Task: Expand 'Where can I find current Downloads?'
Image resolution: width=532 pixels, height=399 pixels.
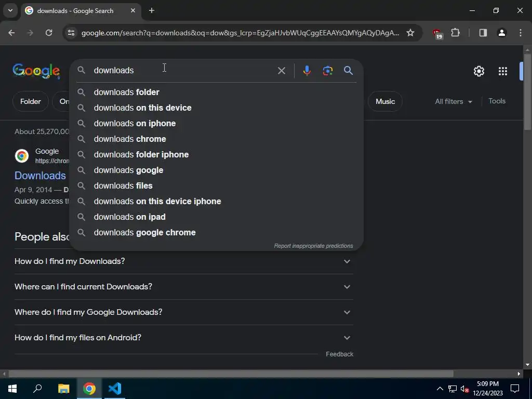Action: (183, 287)
